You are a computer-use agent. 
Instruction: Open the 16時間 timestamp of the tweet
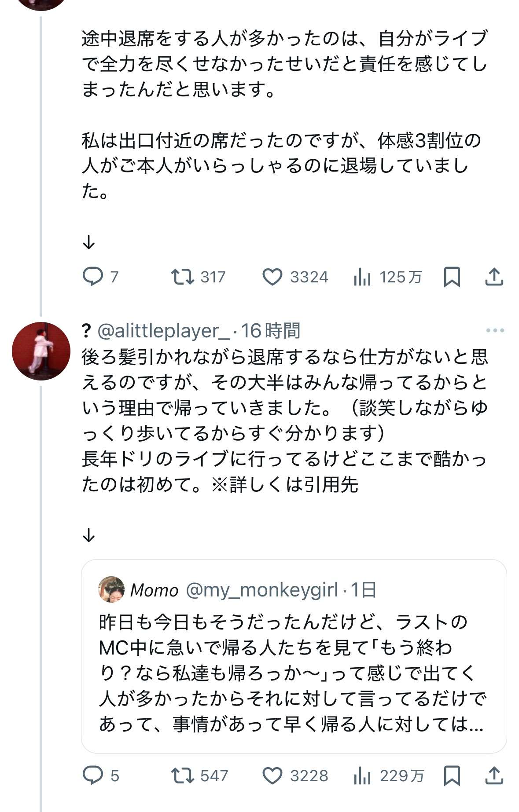271,331
